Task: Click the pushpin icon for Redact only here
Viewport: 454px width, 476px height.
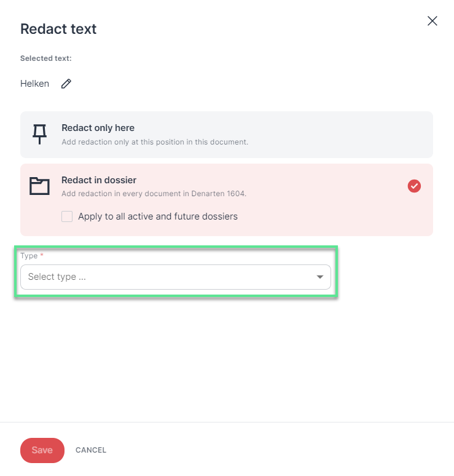Action: tap(39, 134)
